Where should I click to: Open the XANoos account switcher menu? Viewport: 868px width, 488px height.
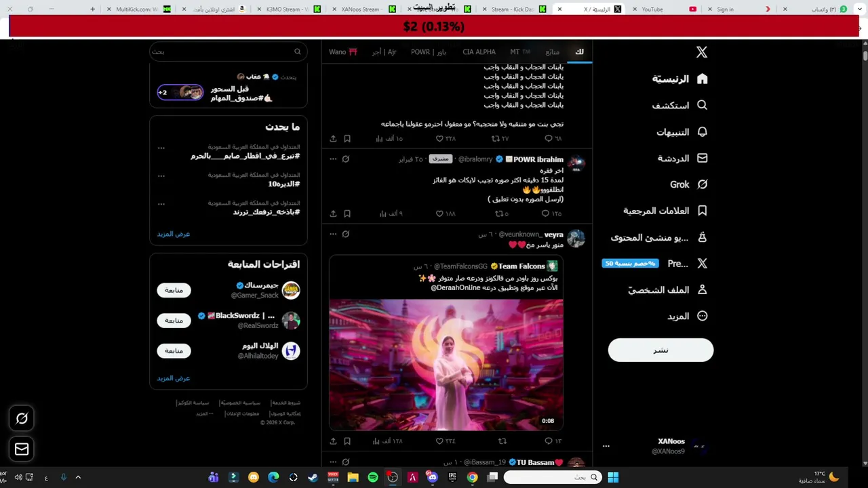[x=654, y=446]
